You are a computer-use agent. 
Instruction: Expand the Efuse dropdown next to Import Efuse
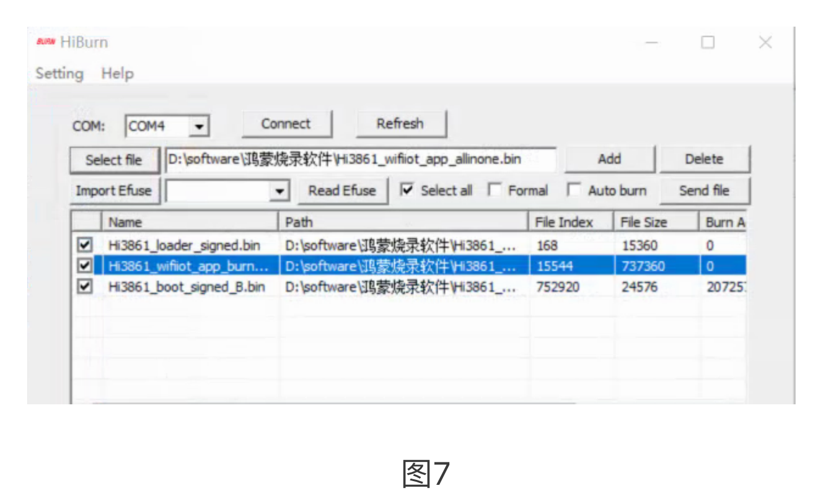pos(279,191)
